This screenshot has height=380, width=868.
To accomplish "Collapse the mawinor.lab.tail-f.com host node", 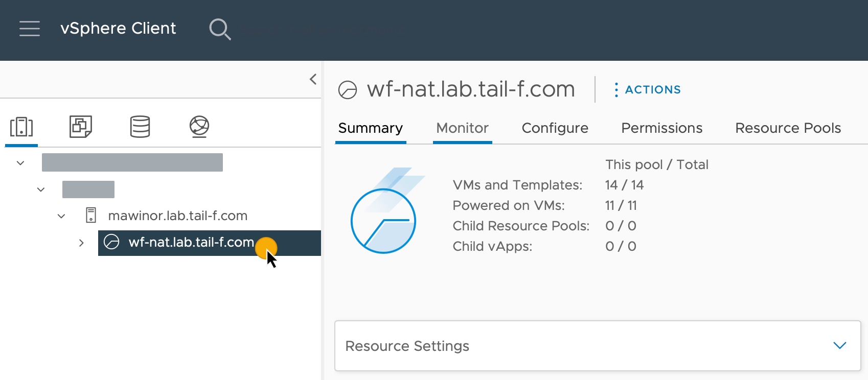I will coord(61,216).
